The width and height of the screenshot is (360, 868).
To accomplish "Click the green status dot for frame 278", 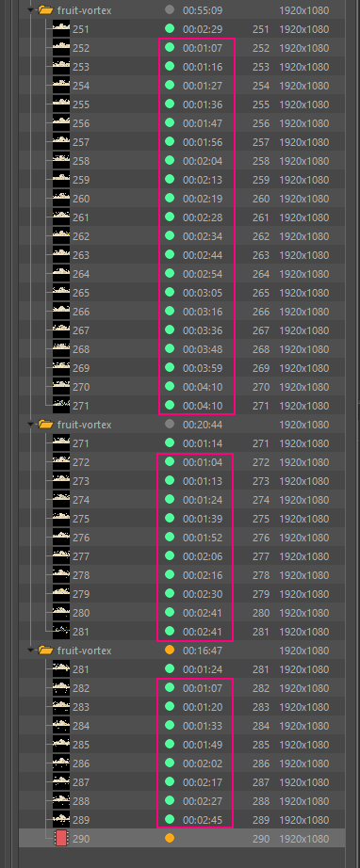I will pos(170,574).
